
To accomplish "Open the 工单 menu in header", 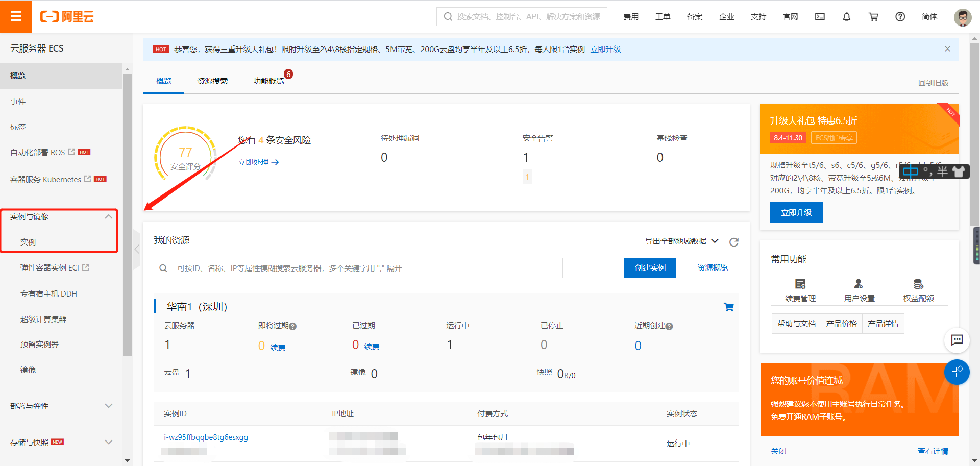I will click(x=663, y=17).
